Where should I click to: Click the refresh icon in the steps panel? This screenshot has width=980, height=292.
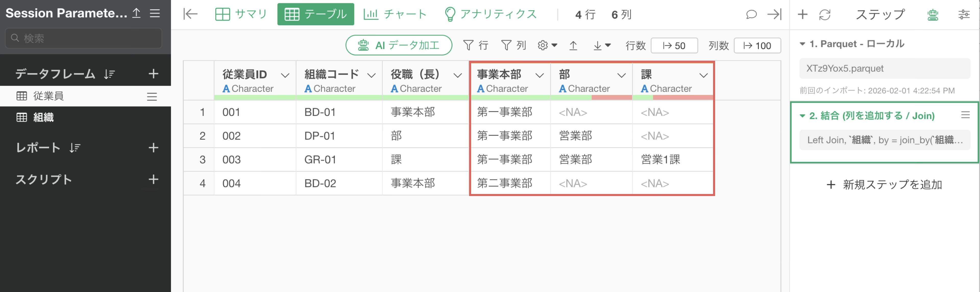point(824,15)
